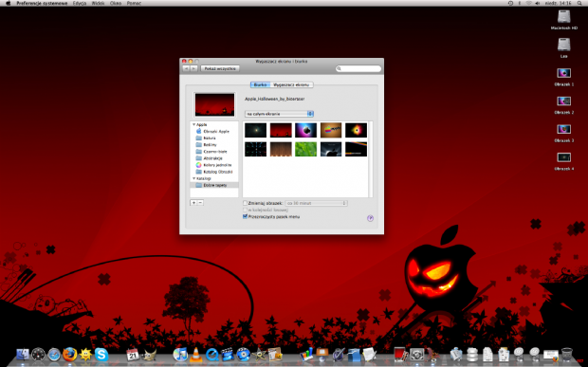The width and height of the screenshot is (588, 367).
Task: Collapse the Katalogi group in sidebar
Action: point(193,178)
